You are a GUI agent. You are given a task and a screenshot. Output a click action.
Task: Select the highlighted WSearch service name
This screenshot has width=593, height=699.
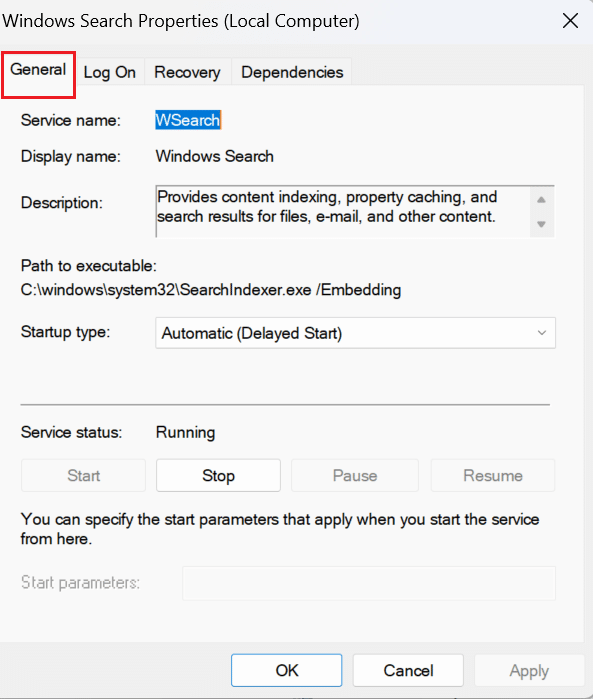188,120
